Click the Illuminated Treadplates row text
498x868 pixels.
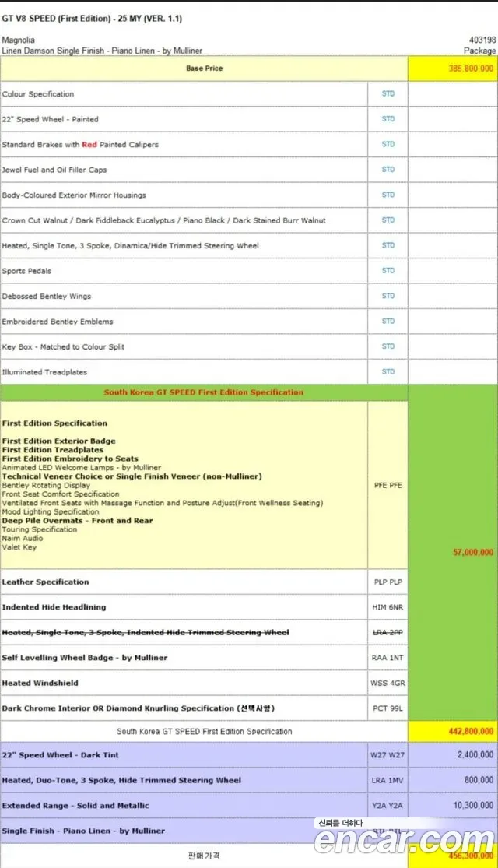click(x=44, y=372)
